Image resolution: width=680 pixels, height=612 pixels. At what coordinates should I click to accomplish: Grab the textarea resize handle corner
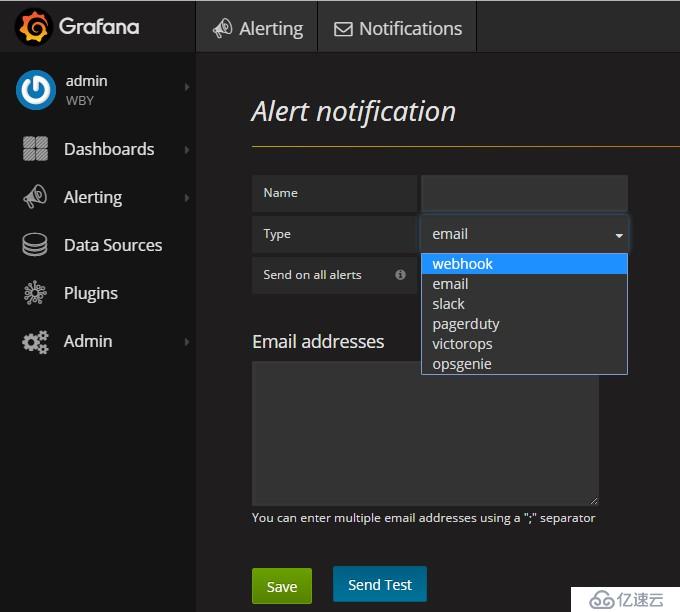tap(594, 501)
